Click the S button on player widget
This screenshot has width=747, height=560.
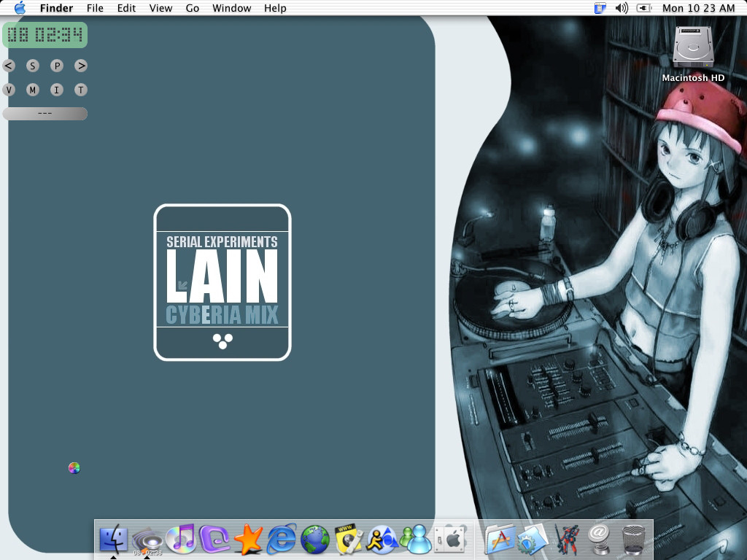tap(32, 66)
